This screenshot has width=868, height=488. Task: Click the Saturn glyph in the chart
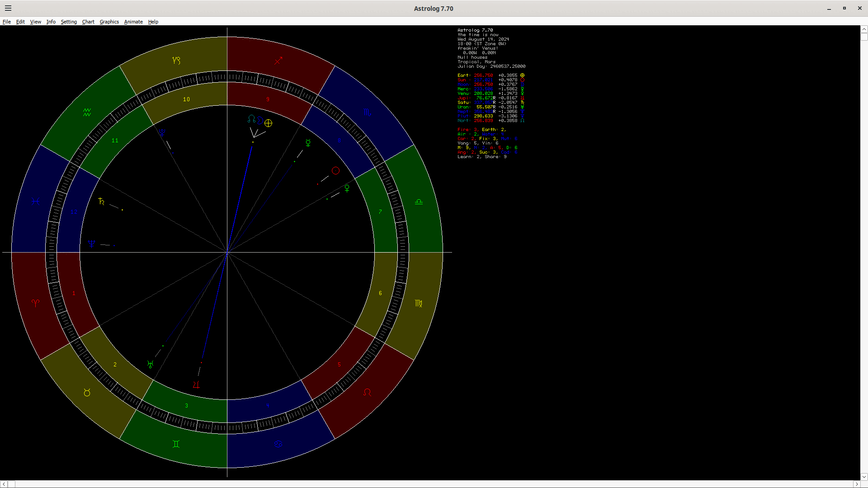[x=101, y=202]
